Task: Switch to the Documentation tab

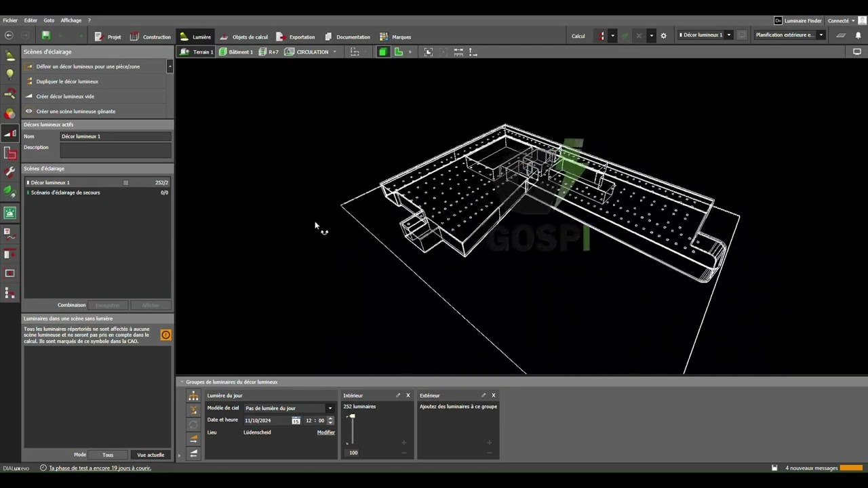Action: pyautogui.click(x=347, y=37)
